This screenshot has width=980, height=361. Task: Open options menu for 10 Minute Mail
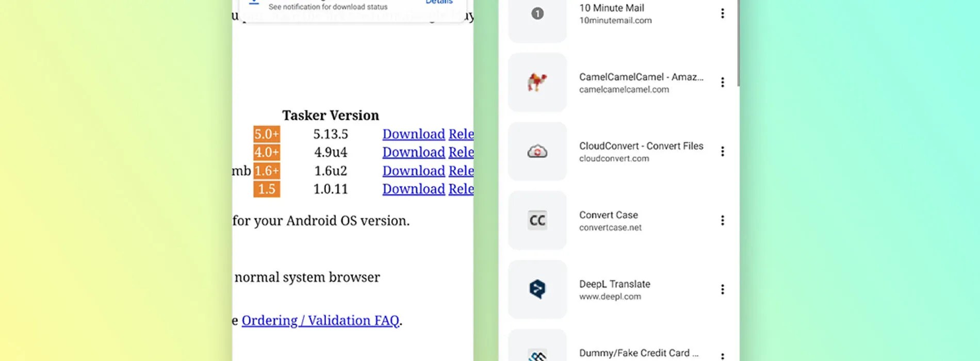(722, 14)
